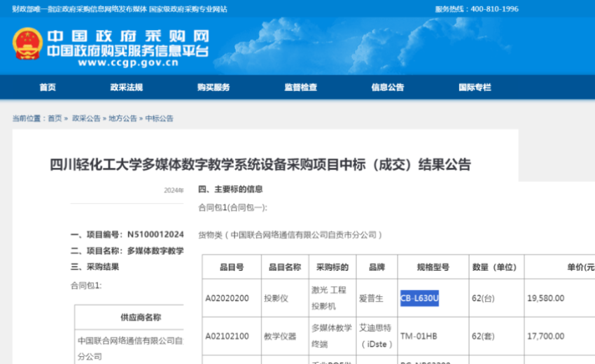Open the 国际专栏 menu item
Viewport: 595px width, 364px height.
pos(475,87)
